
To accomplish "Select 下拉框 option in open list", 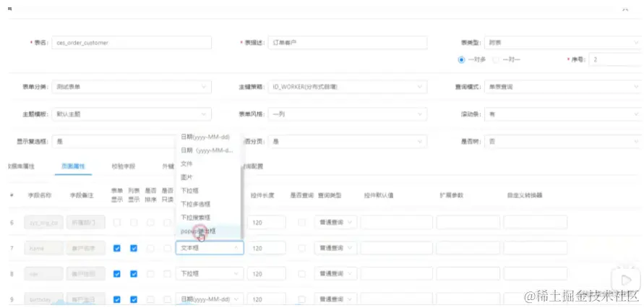I will click(208, 191).
